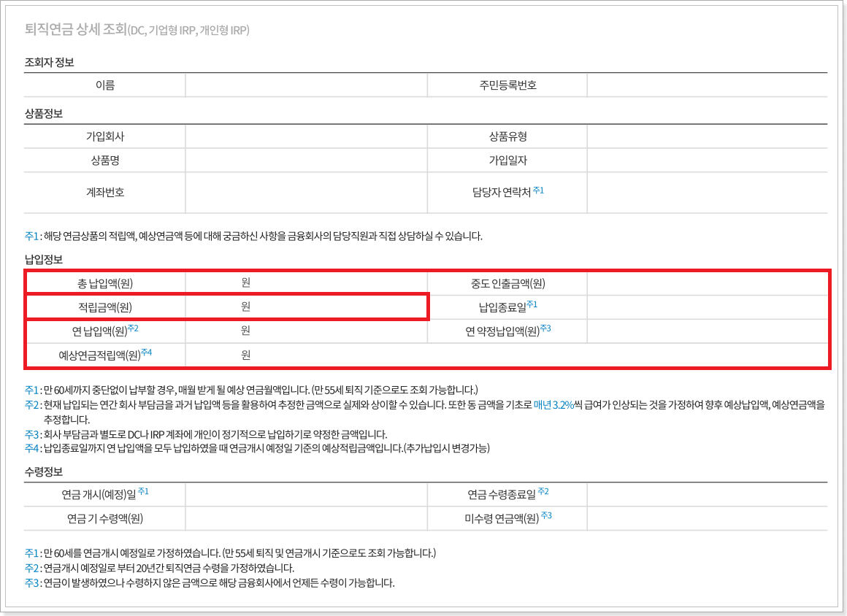
Task: Click the '적립금액(원)' label cell
Action: pos(105,307)
